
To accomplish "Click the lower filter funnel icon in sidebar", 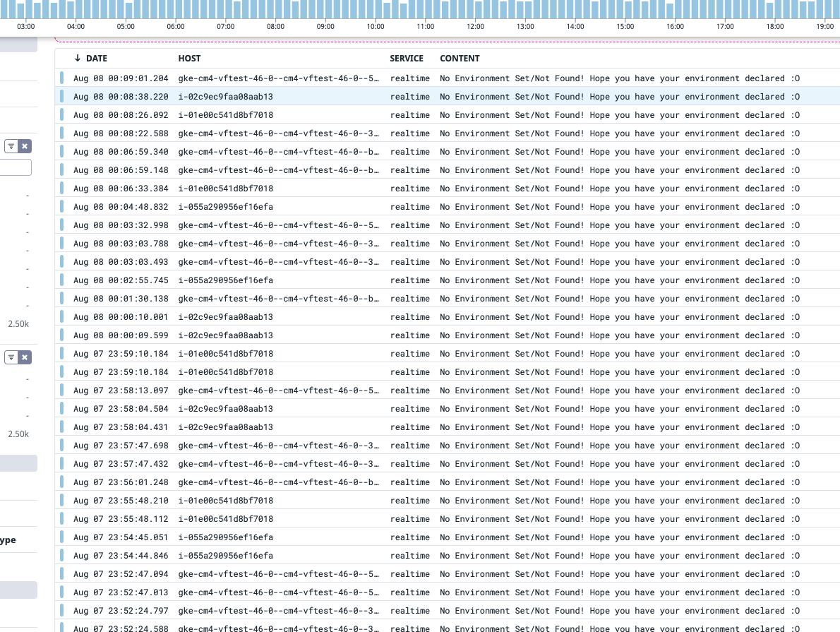I will (11, 357).
